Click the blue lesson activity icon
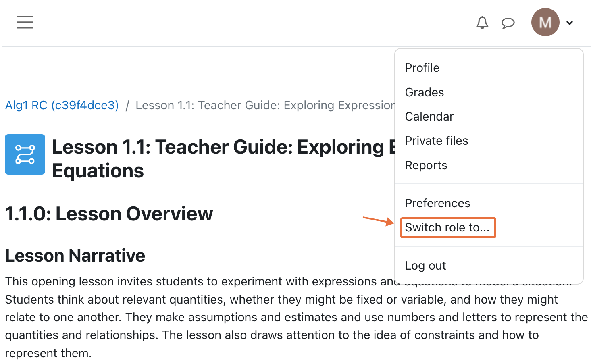The width and height of the screenshot is (591, 364). pos(25,154)
